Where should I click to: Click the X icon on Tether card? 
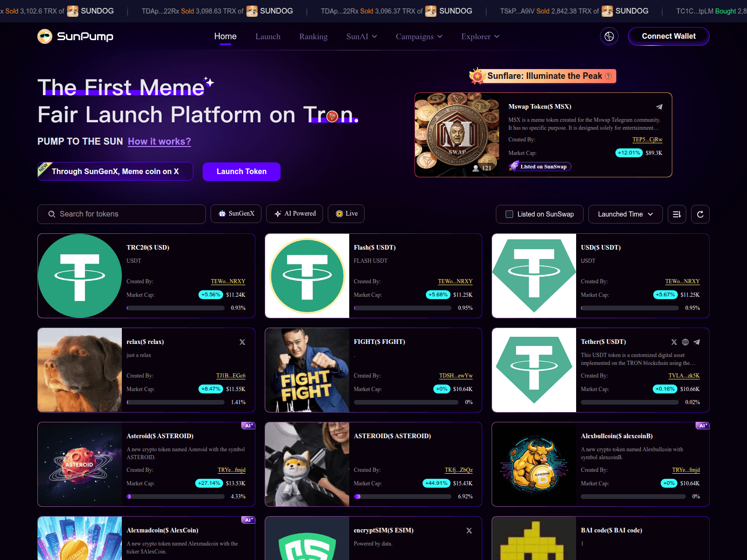674,342
